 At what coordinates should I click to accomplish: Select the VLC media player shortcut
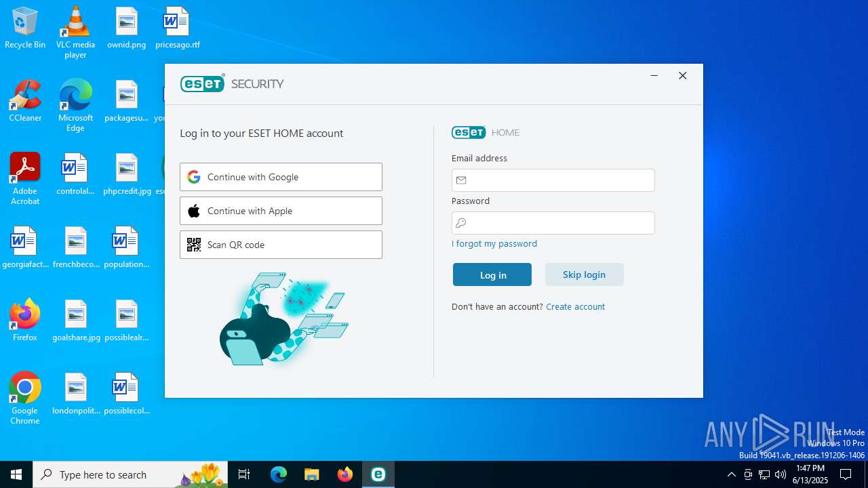point(75,33)
